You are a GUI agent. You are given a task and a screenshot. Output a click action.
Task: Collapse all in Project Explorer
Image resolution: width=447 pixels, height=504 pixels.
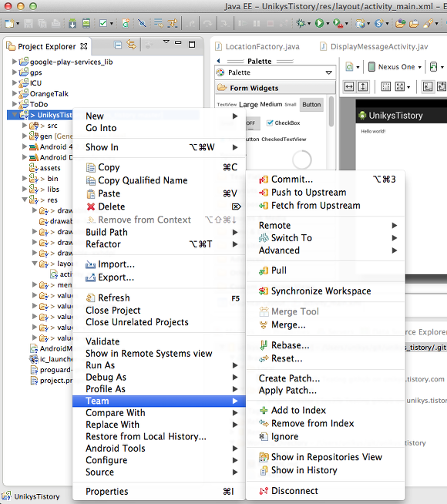point(118,45)
